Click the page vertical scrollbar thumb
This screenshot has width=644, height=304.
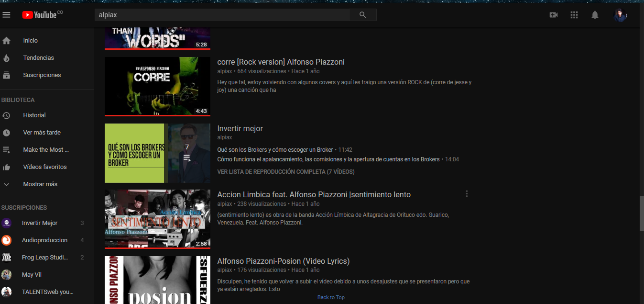click(641, 214)
